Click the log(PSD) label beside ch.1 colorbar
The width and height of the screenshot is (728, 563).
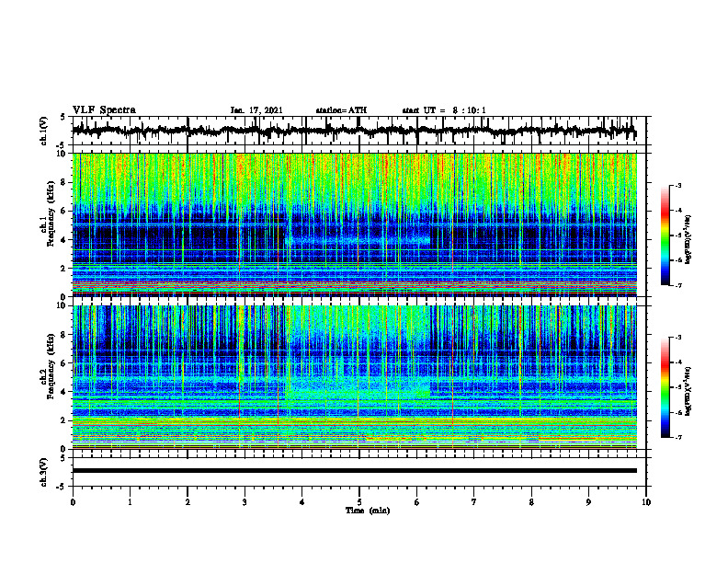(x=688, y=240)
